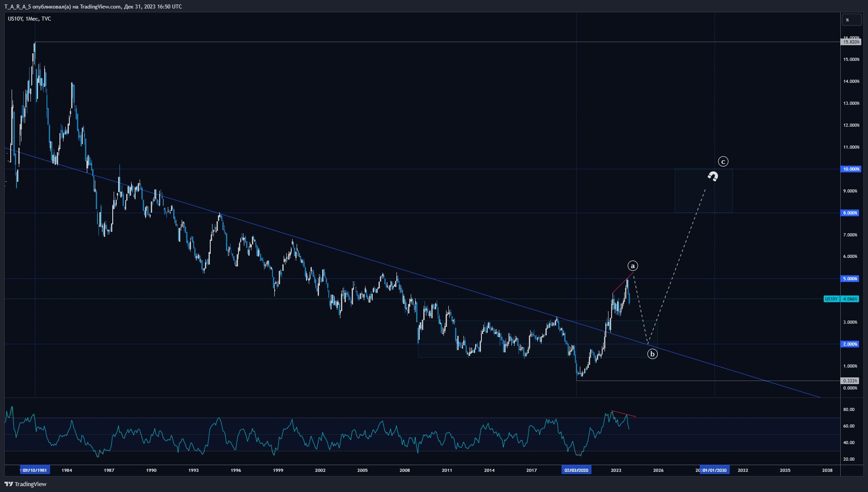Click the blue 8.000% price level label
This screenshot has width=868, height=492.
(x=850, y=213)
